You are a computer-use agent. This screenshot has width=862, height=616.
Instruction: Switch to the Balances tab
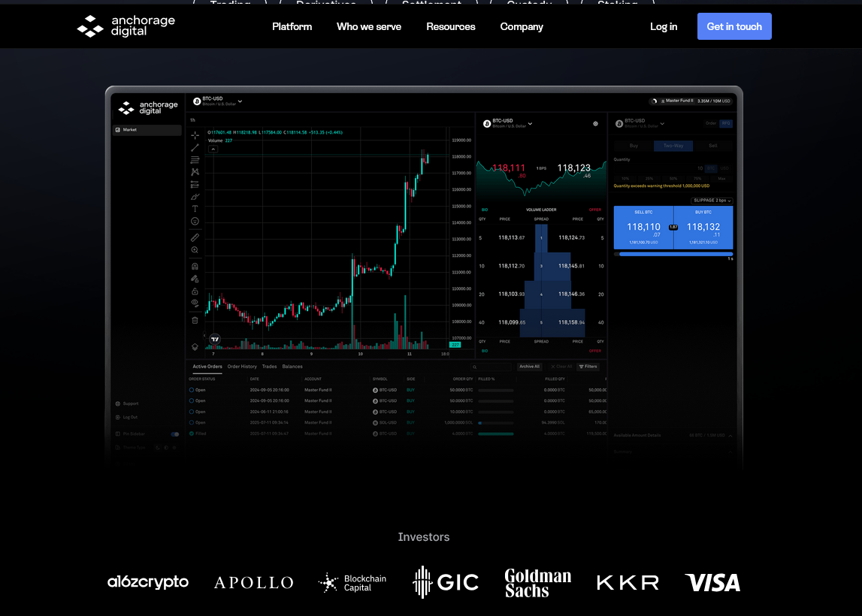coord(292,367)
